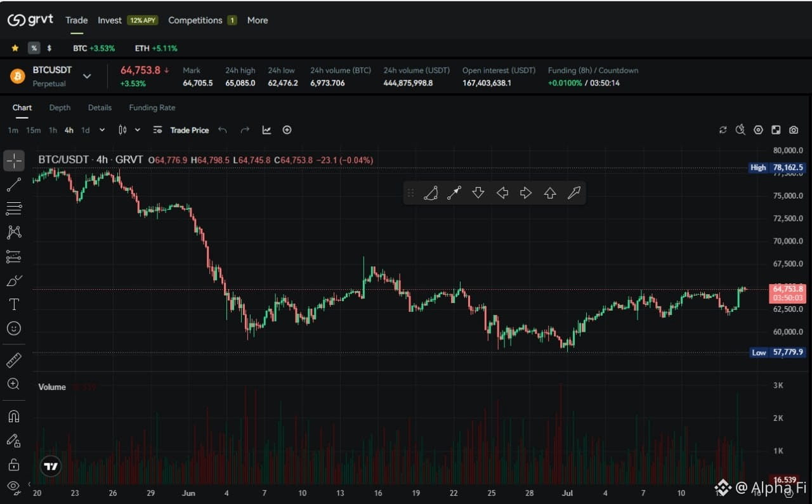Open chart settings gear icon
The image size is (812, 504).
(x=758, y=130)
